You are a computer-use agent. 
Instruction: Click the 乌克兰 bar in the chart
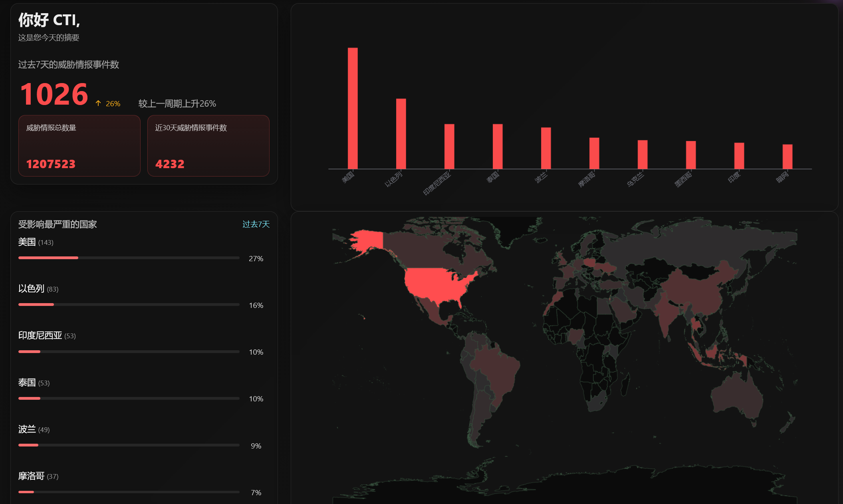click(643, 155)
